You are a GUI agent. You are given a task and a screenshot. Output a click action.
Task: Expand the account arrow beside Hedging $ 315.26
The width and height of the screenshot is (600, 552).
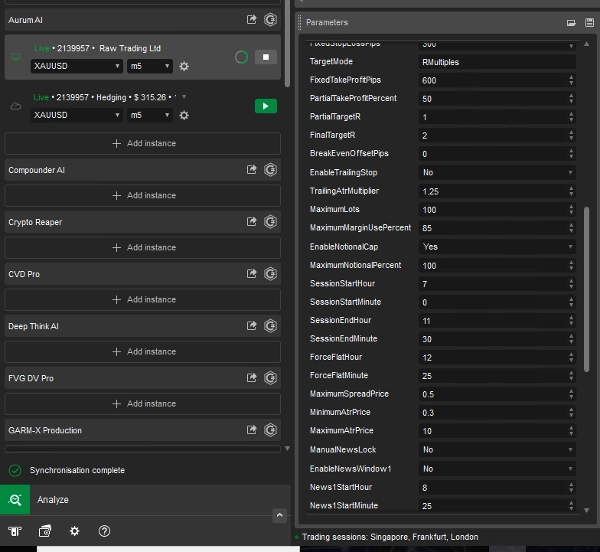tap(184, 97)
